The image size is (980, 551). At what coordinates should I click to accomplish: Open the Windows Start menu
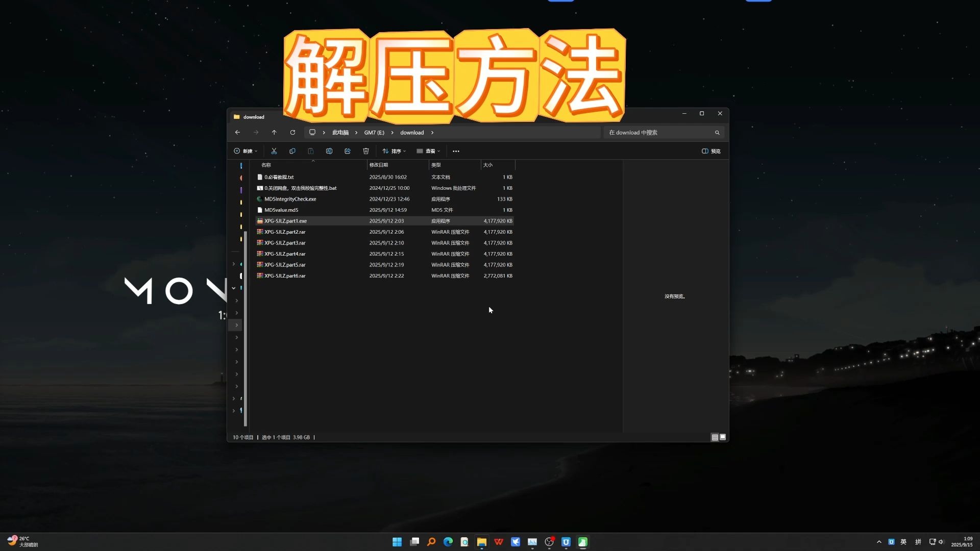coord(397,542)
